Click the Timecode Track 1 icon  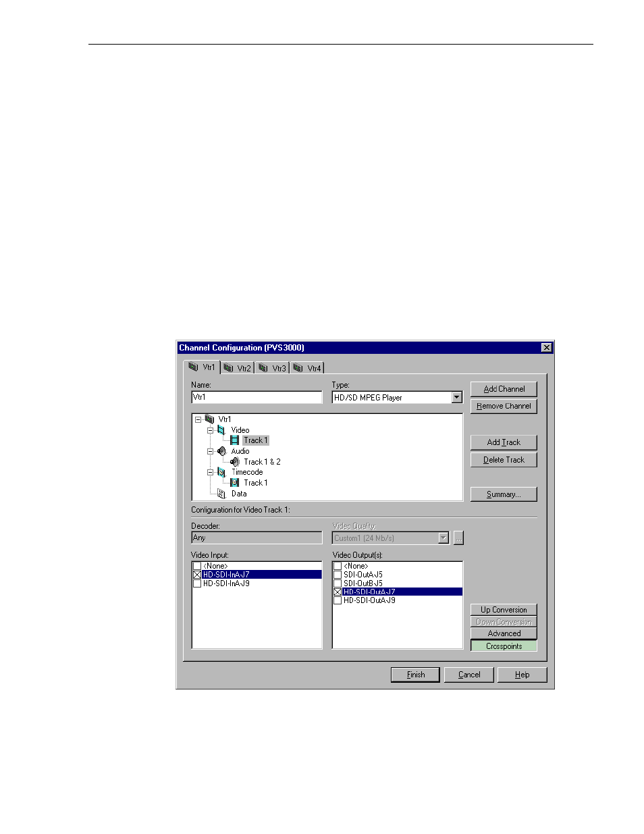(x=234, y=483)
